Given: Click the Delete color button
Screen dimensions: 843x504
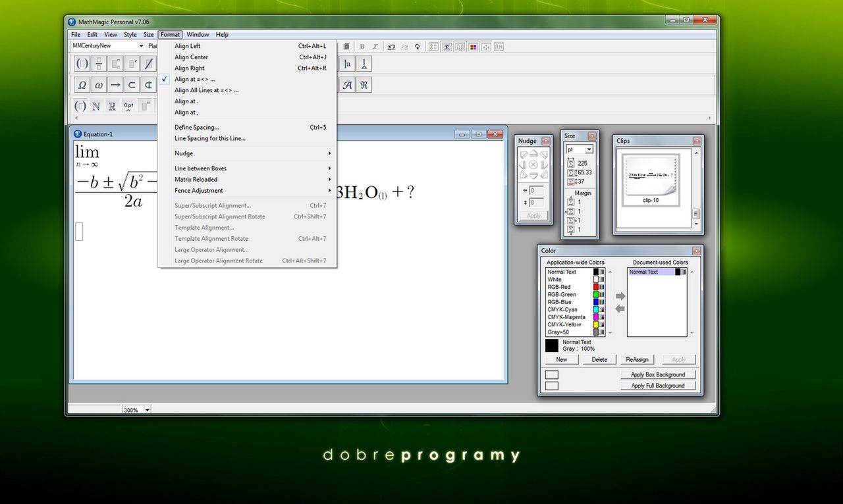Looking at the screenshot, I should tap(599, 359).
